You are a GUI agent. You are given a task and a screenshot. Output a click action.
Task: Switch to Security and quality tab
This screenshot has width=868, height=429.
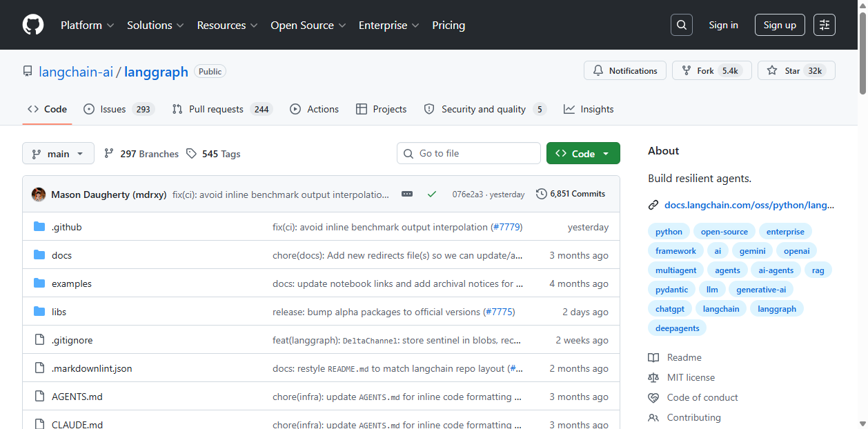pos(484,109)
